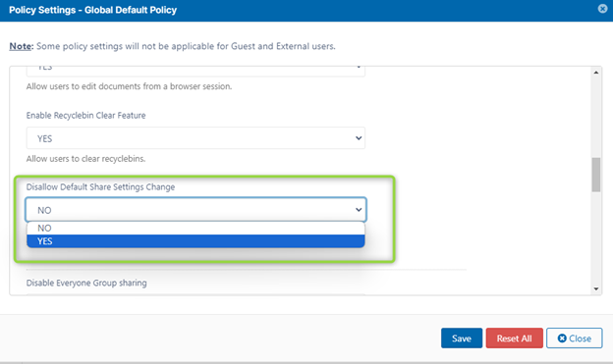
Task: Click the partially visible top YES dropdown
Action: point(195,71)
